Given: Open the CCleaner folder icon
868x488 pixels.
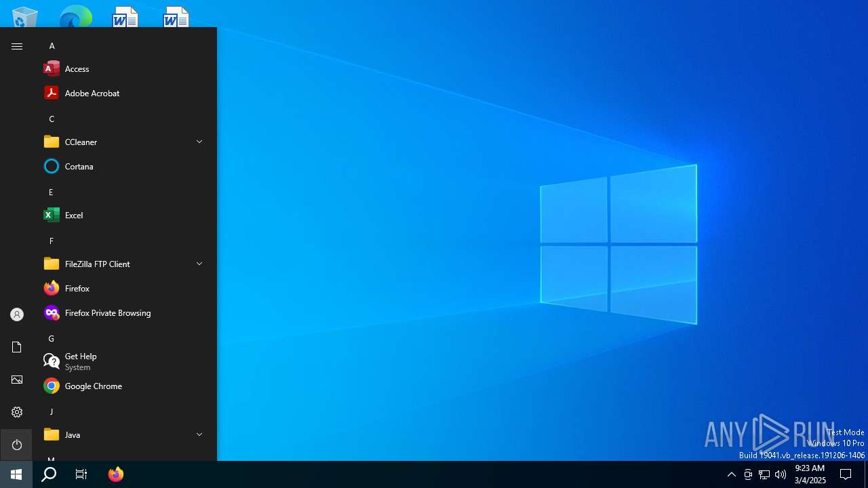Looking at the screenshot, I should coord(52,142).
